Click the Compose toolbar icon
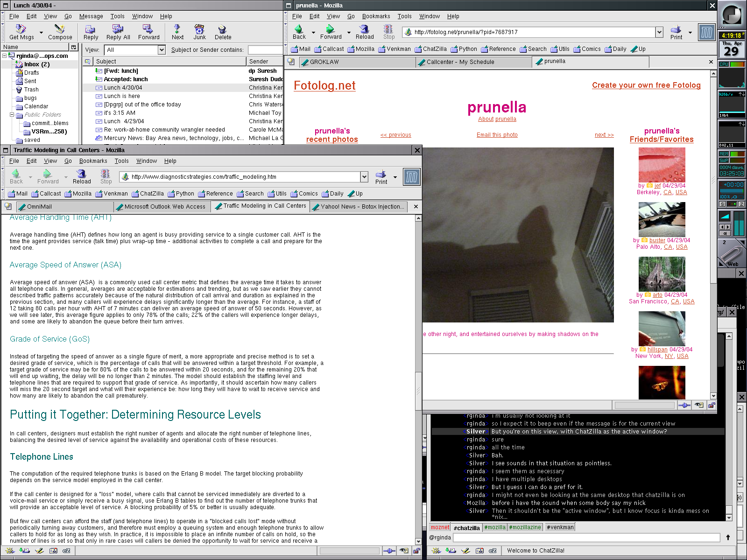This screenshot has width=747, height=560. click(60, 32)
